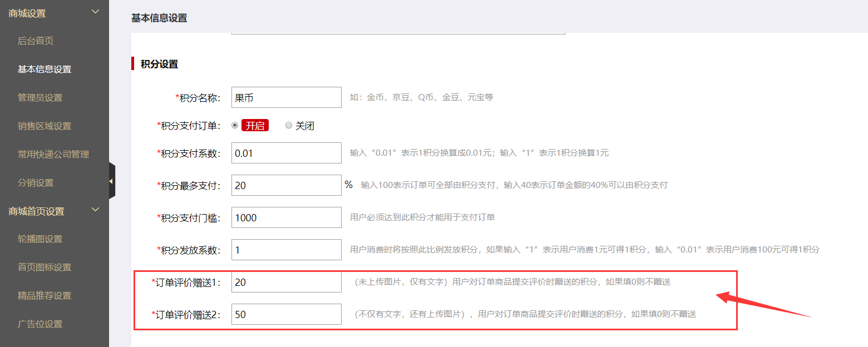The width and height of the screenshot is (868, 347).
Task: Focus the 积分支付系数 field containing 0.01
Action: point(286,153)
